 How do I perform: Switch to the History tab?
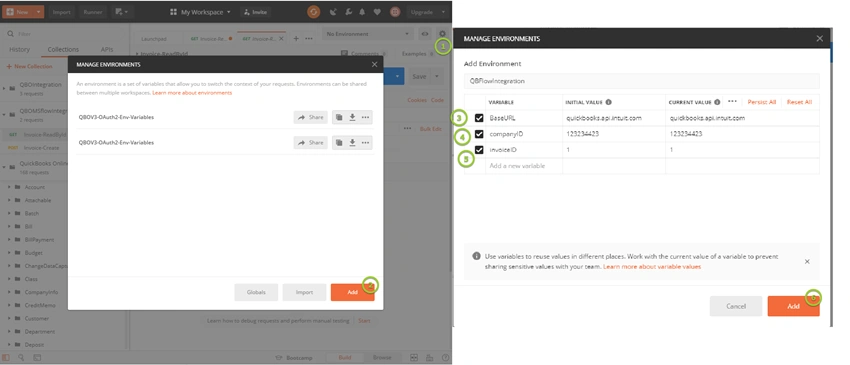[x=20, y=49]
